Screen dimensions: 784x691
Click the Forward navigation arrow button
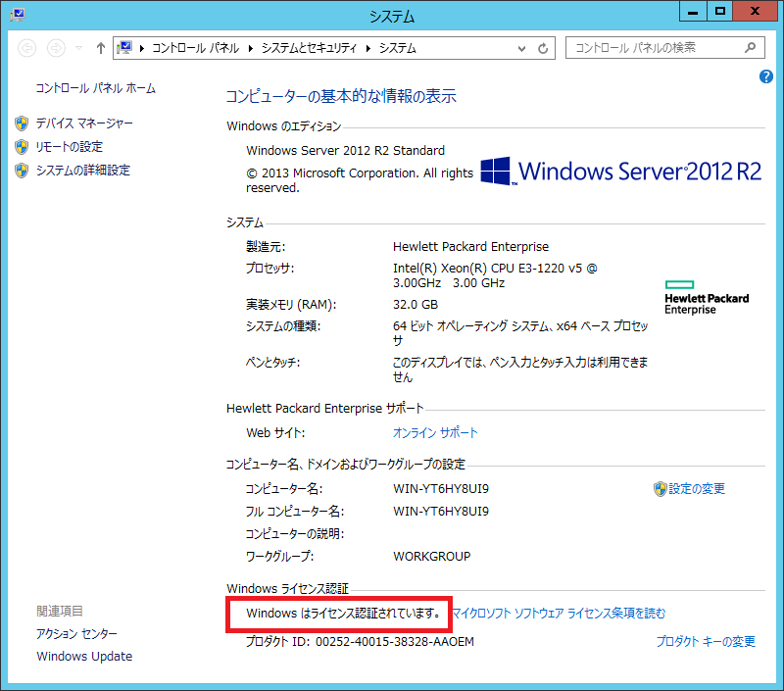pos(57,48)
